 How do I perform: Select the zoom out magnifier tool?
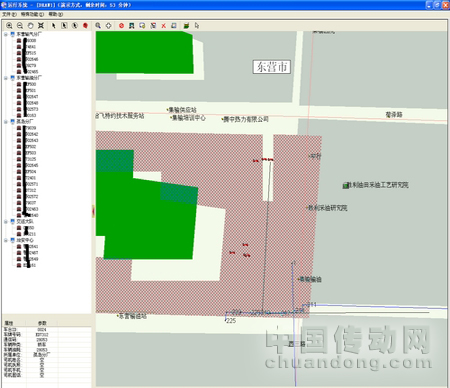(x=20, y=26)
